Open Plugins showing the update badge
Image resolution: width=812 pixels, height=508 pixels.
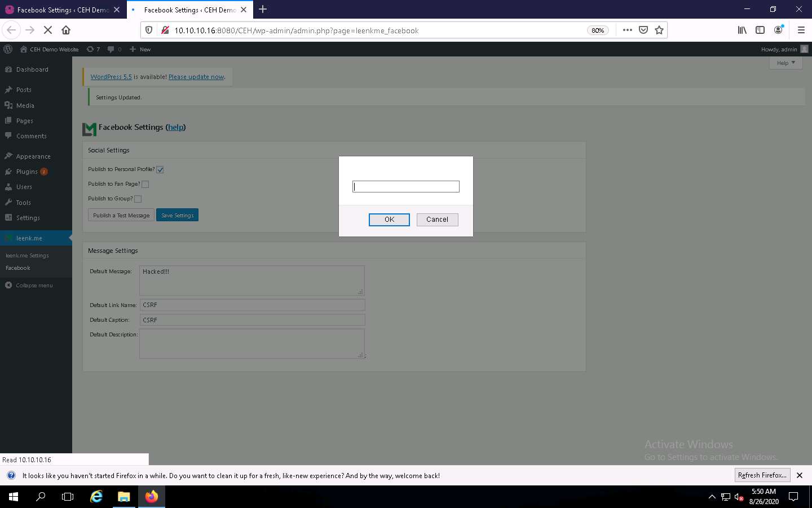[x=26, y=171]
